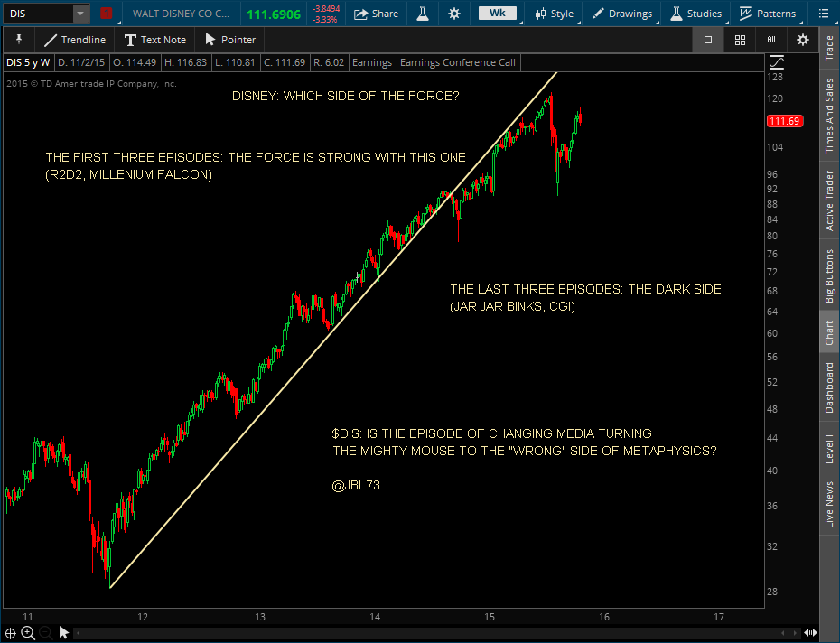Click the pin drawing toolbar icon
Screen dimensions: 840x643
click(x=19, y=39)
